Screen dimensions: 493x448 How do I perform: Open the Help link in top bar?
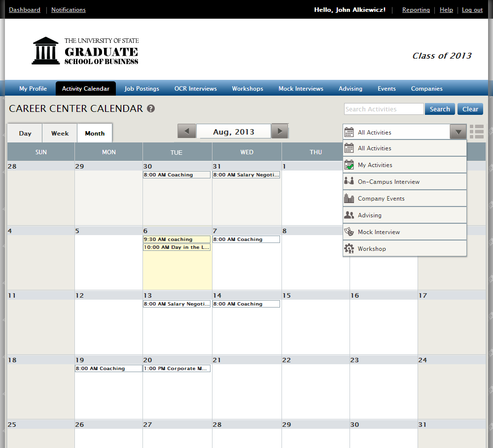(446, 10)
